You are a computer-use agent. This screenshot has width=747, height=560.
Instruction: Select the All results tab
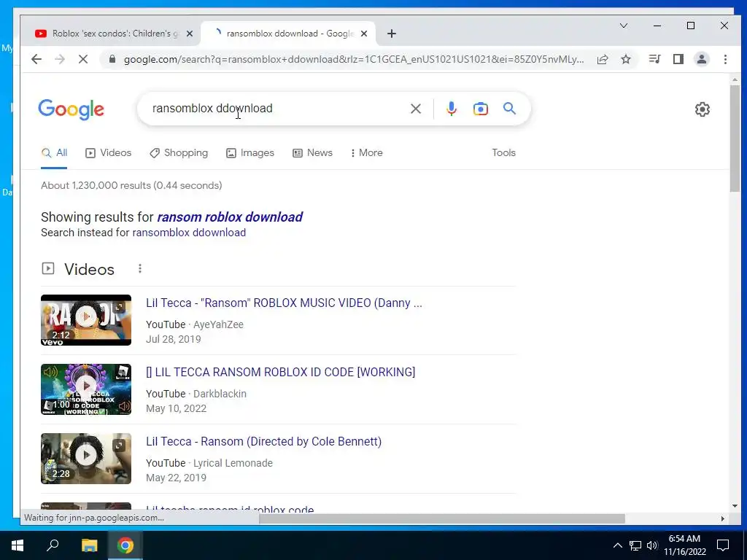(x=54, y=153)
